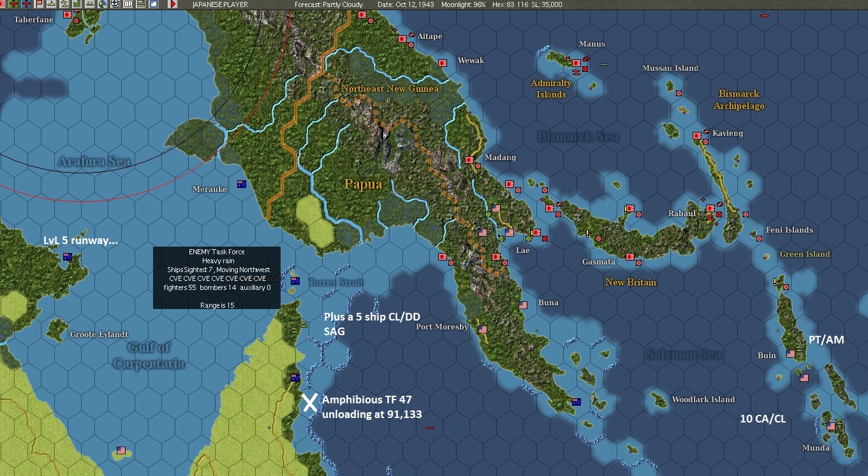Click the green land-shape toolbar icon

pos(77,4)
